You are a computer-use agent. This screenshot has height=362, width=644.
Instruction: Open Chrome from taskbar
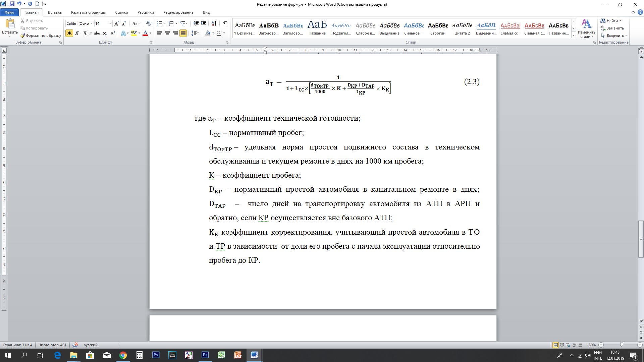[123, 355]
